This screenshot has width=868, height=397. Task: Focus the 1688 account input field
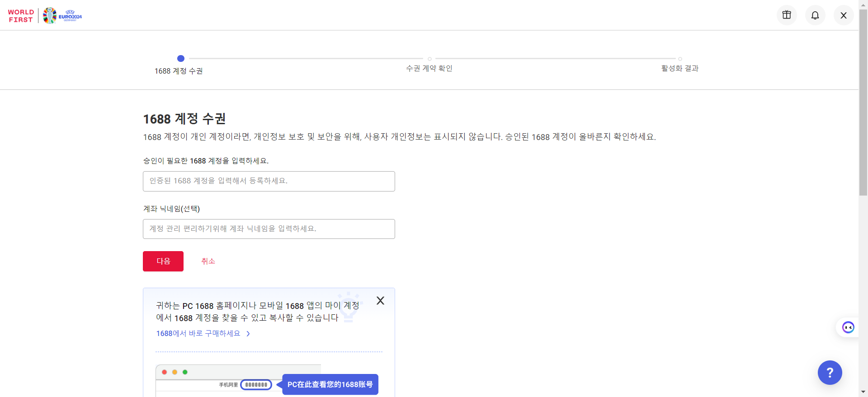tap(269, 181)
